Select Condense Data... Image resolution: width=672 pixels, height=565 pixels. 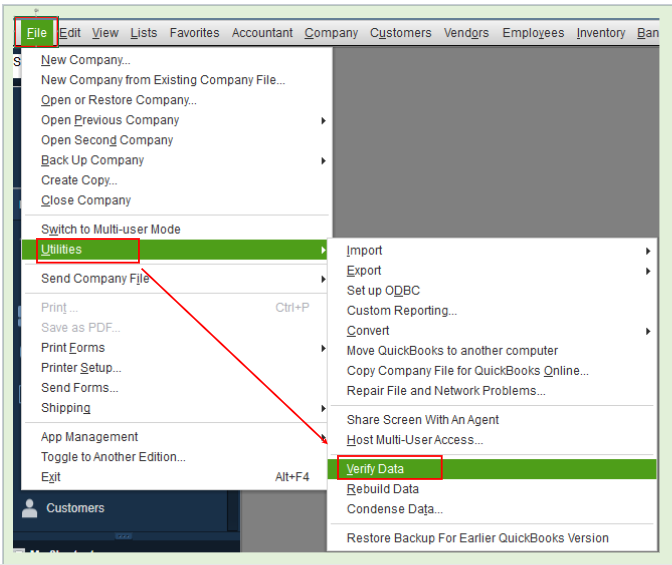click(492, 509)
